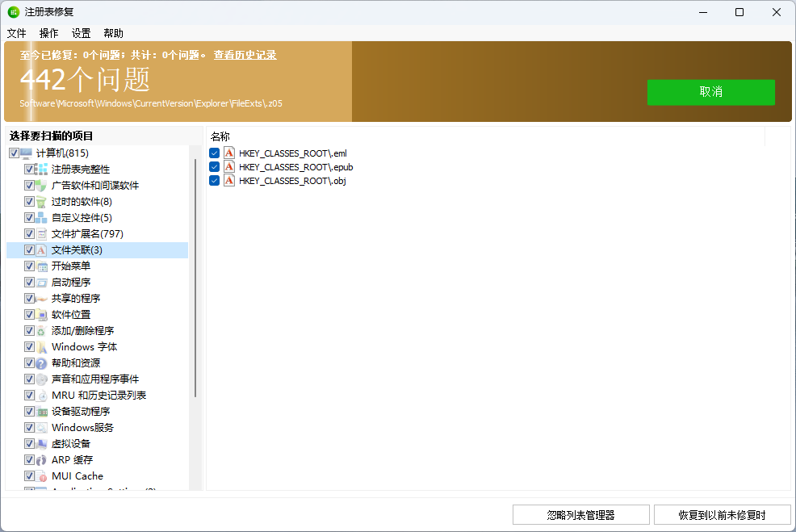Click the Windows 字体 icon
The width and height of the screenshot is (796, 532).
click(42, 346)
